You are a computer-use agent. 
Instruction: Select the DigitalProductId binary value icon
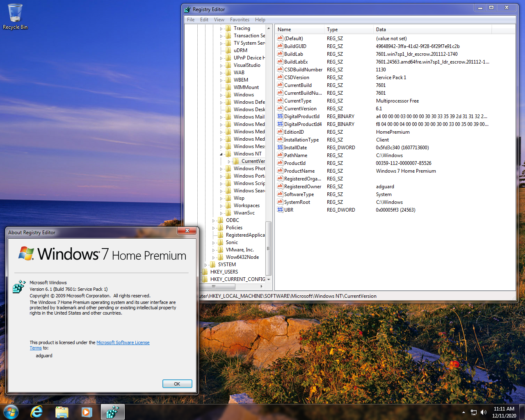280,116
